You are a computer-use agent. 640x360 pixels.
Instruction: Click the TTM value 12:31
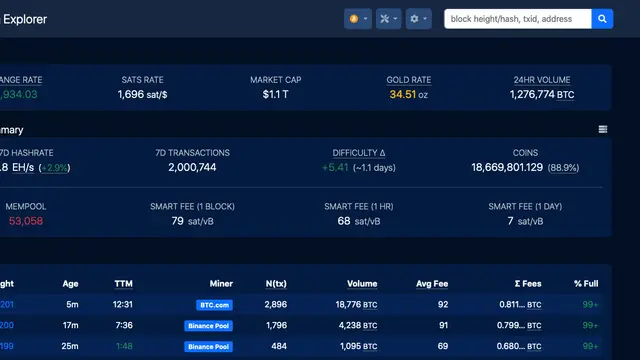[x=122, y=304]
